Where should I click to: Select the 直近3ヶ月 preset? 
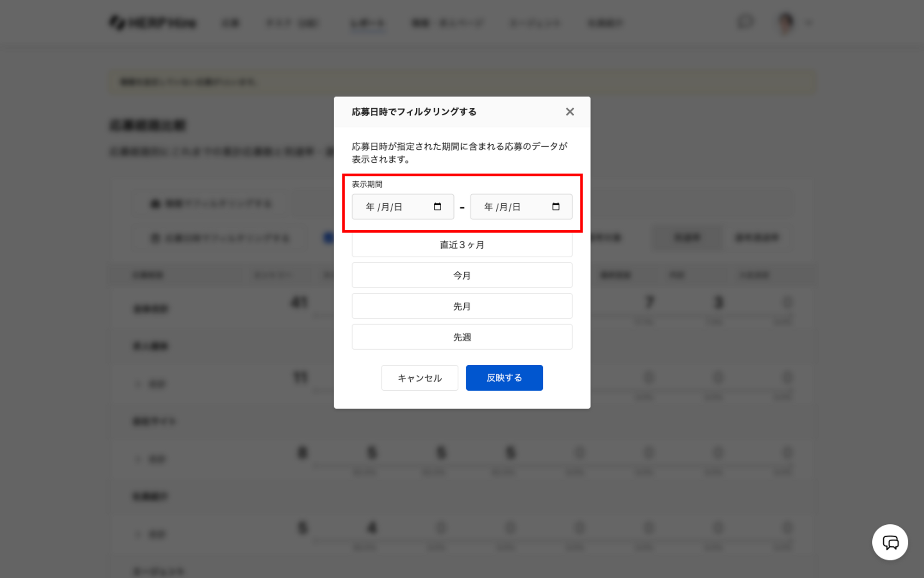coord(462,245)
